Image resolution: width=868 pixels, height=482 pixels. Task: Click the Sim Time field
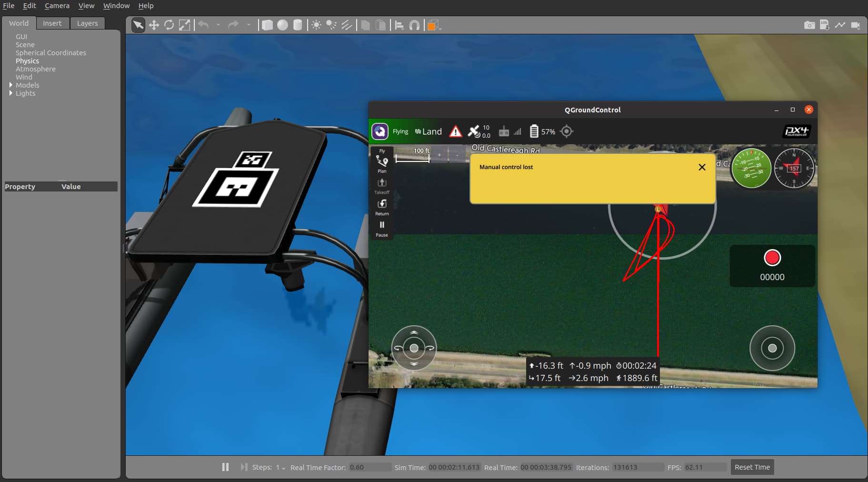click(454, 467)
